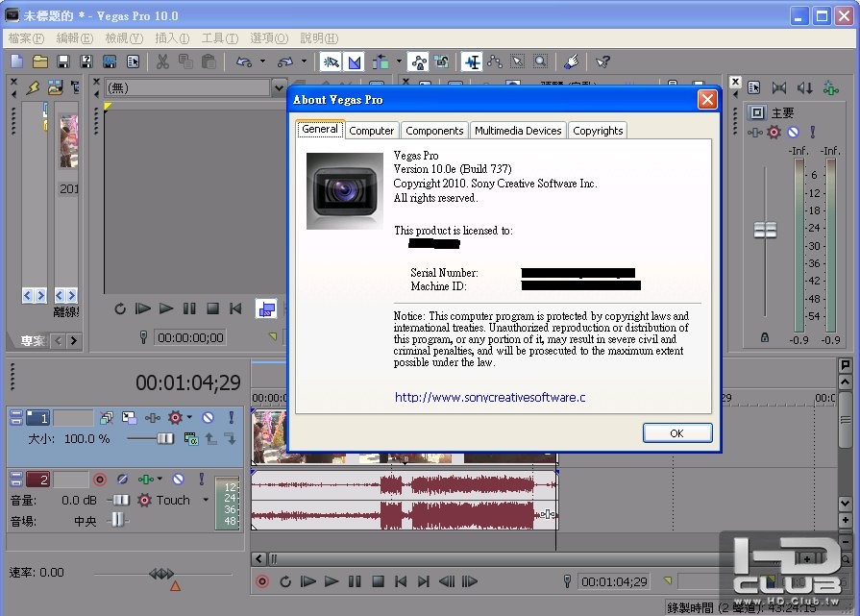Open the 工具(T) menu
Screen dimensions: 860x616
pyautogui.click(x=219, y=38)
